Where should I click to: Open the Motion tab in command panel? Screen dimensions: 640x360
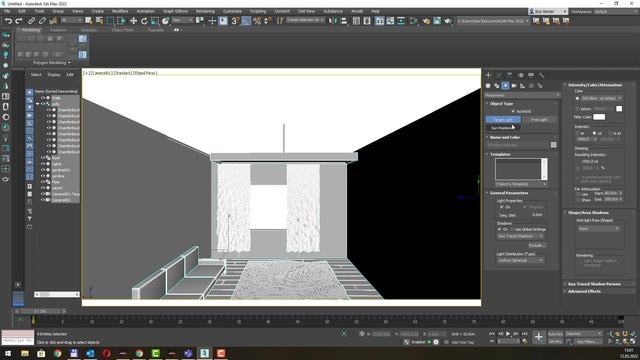[x=520, y=75]
